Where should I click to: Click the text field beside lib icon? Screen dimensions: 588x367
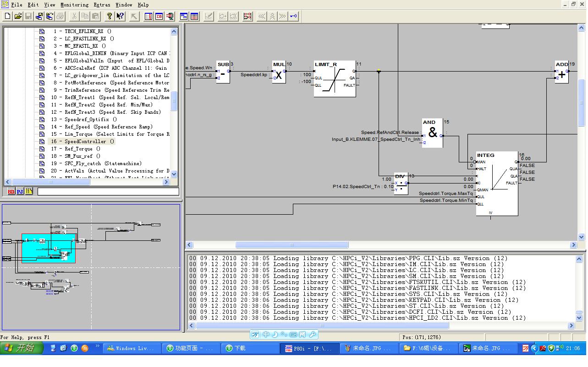coord(108,191)
